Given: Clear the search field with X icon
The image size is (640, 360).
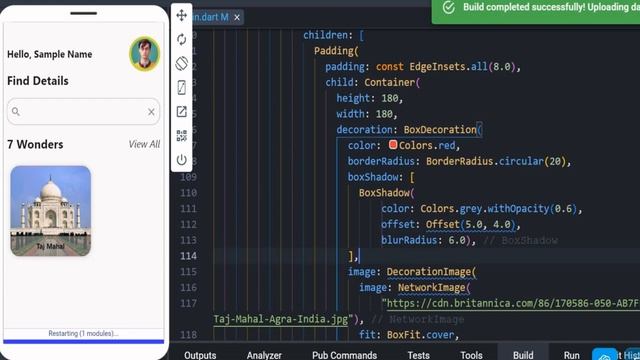Looking at the screenshot, I should point(151,111).
